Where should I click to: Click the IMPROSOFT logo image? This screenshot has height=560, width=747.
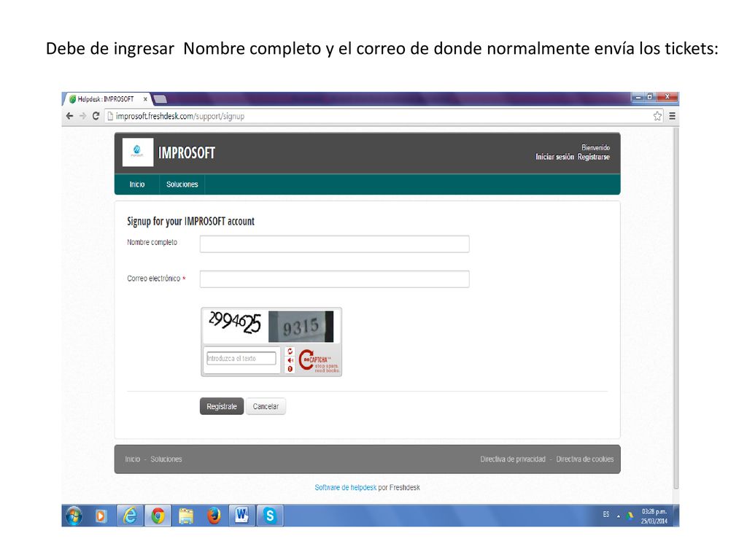pos(138,152)
